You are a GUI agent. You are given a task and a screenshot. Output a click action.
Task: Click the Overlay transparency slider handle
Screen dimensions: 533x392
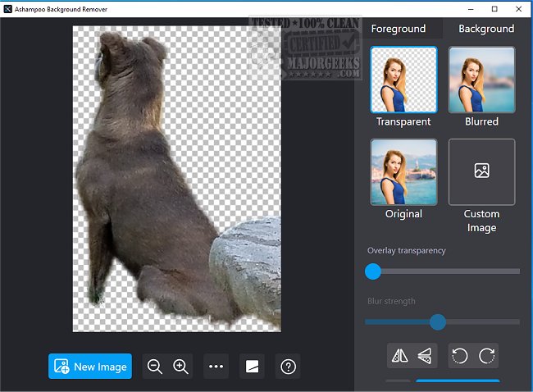pos(373,271)
